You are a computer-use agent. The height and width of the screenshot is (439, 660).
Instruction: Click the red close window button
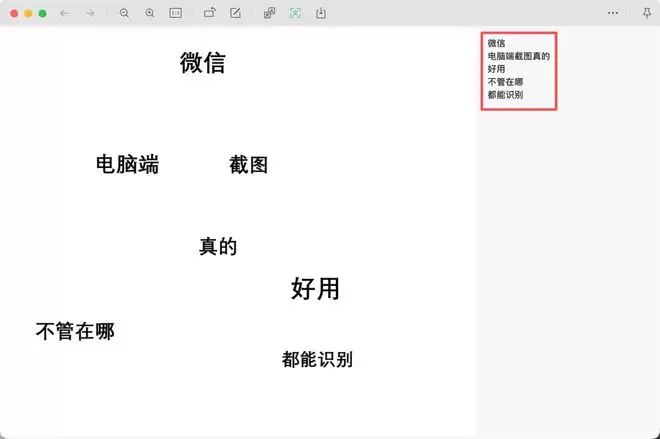(14, 13)
